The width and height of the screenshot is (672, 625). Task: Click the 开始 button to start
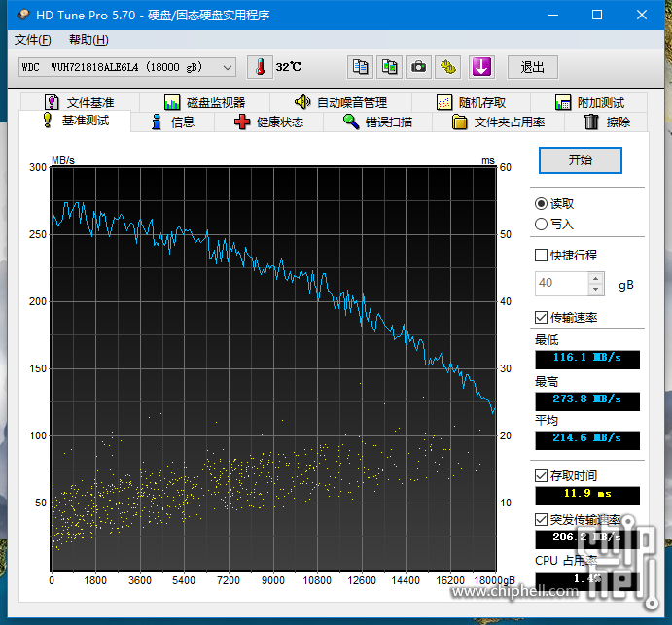581,160
